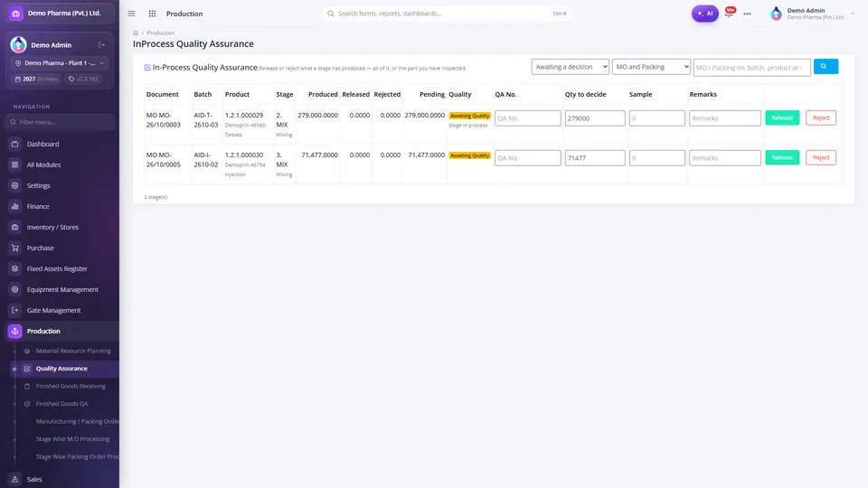Click document MO MO-26/10/0005
The width and height of the screenshot is (868, 488).
[164, 160]
